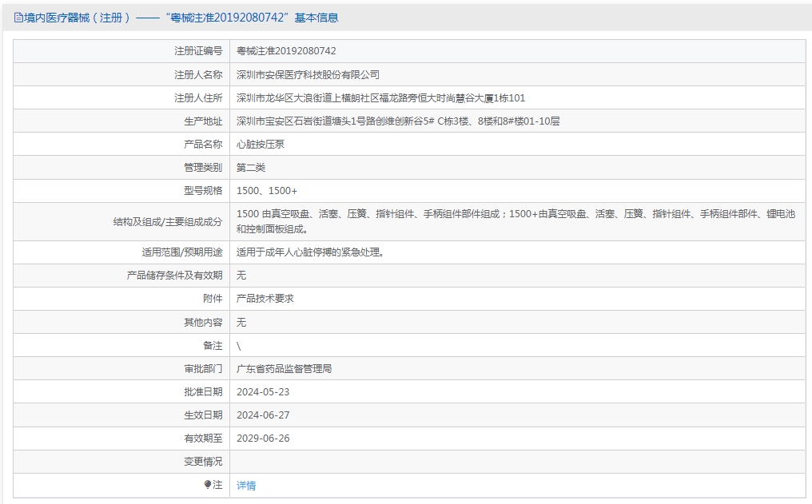Select the 注册人住所 address starting with 深圳市龙华区

point(380,98)
